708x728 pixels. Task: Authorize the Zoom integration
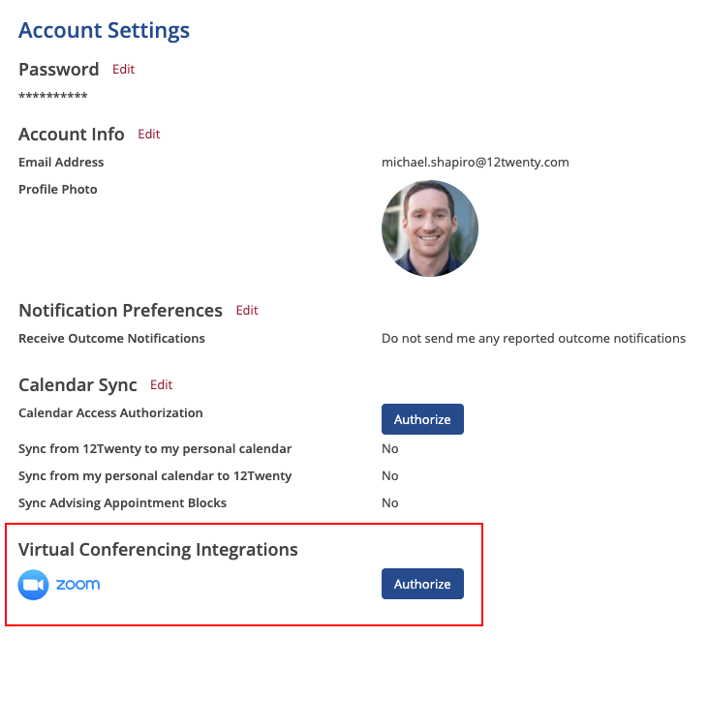(x=422, y=584)
